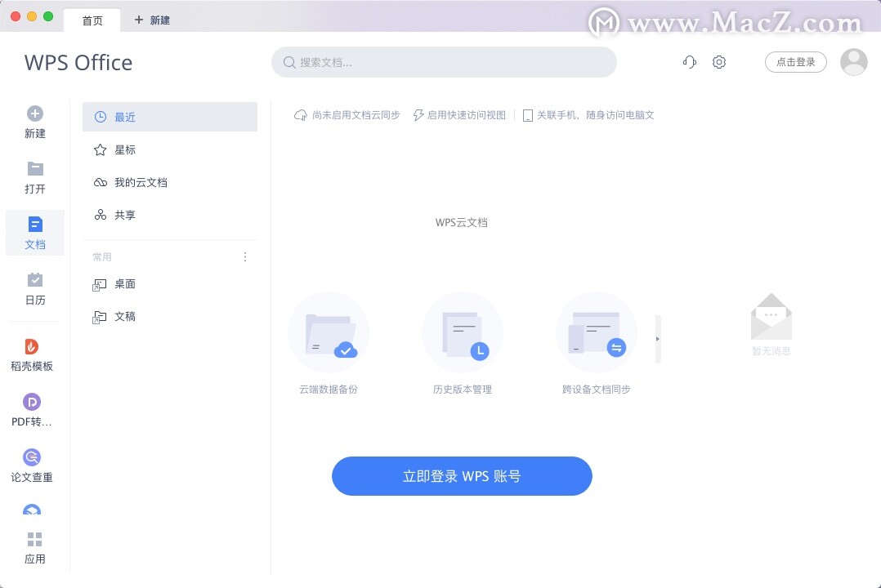Click the 新建 new tab button
This screenshot has width=881, height=588.
point(152,20)
